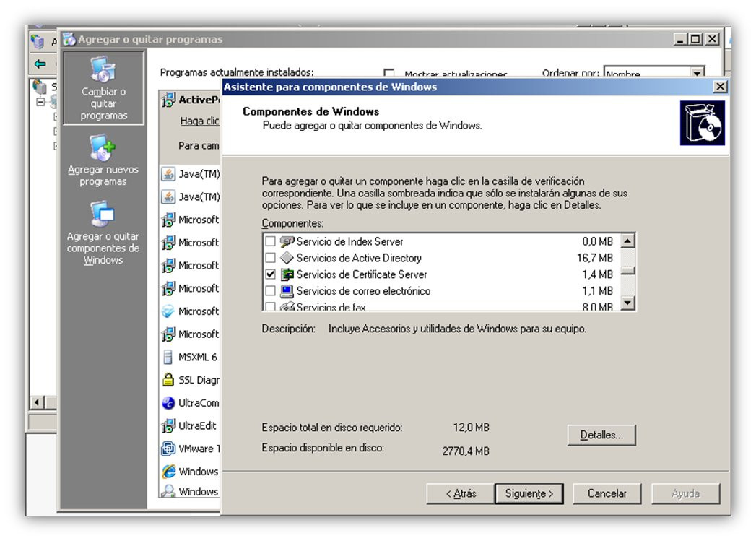The width and height of the screenshot is (756, 541).
Task: Collapse the tree node in the left pane
Action: pyautogui.click(x=41, y=103)
